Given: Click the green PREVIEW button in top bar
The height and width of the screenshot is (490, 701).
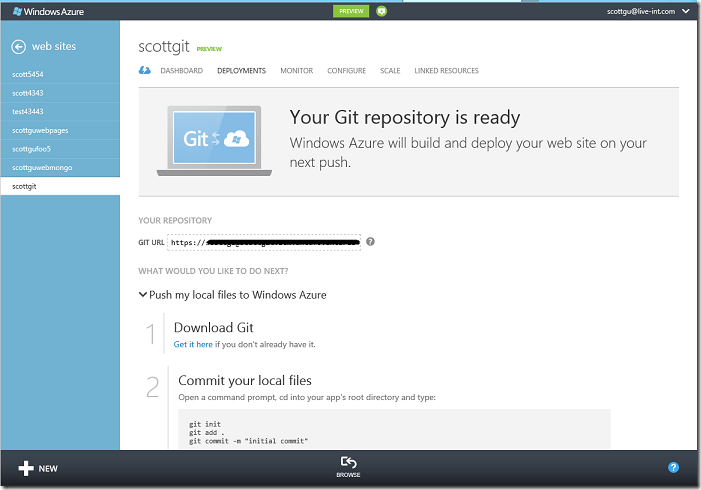Looking at the screenshot, I should [351, 11].
